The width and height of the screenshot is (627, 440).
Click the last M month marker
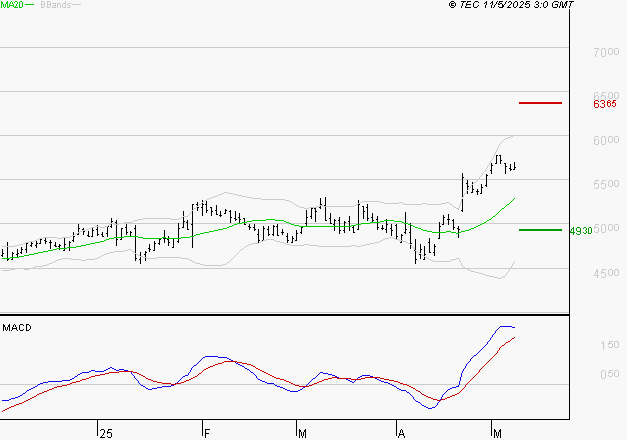click(497, 431)
